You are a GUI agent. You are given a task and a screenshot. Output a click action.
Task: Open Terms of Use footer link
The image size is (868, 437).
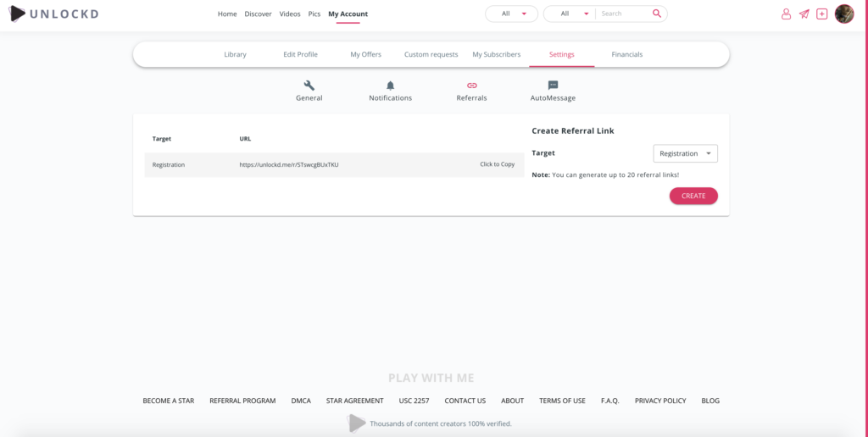click(x=563, y=401)
